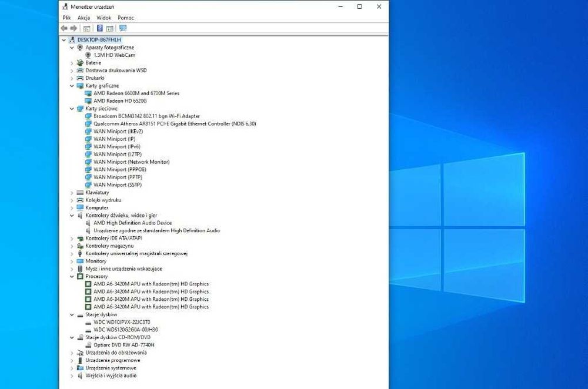588x389 pixels.
Task: Click the Karty graficzne display adapter icon
Action: pyautogui.click(x=80, y=85)
